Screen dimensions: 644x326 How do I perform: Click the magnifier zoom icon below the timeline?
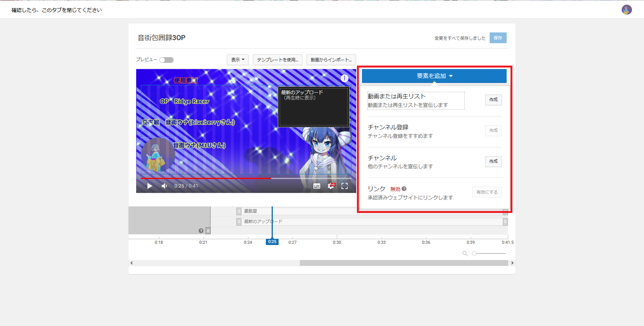465,253
